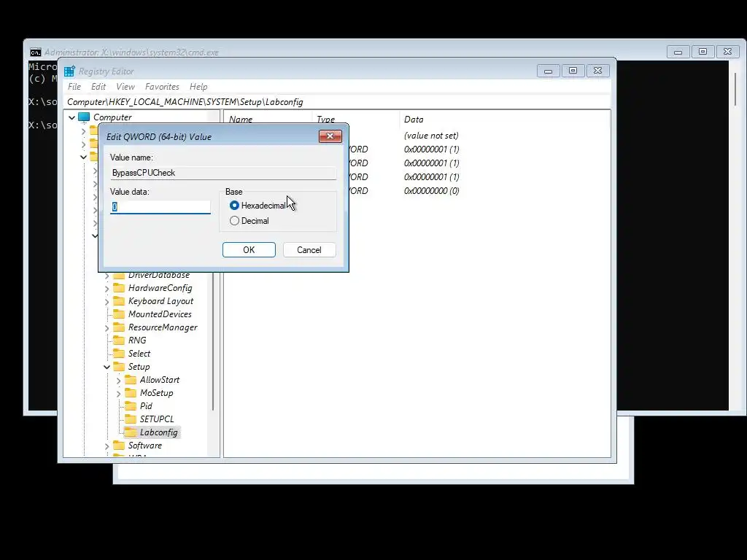The width and height of the screenshot is (747, 560).
Task: Click the Computer icon in tree
Action: click(85, 117)
